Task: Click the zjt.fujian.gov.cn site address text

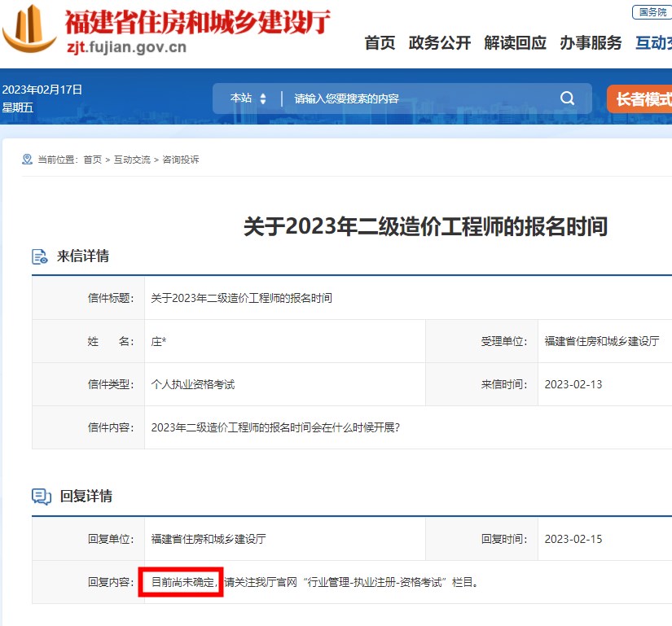Action: click(125, 47)
